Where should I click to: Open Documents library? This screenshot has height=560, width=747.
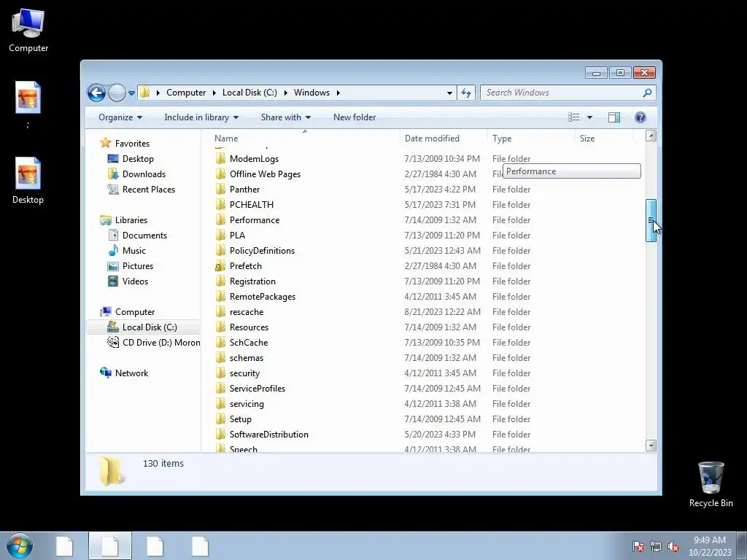tap(144, 236)
